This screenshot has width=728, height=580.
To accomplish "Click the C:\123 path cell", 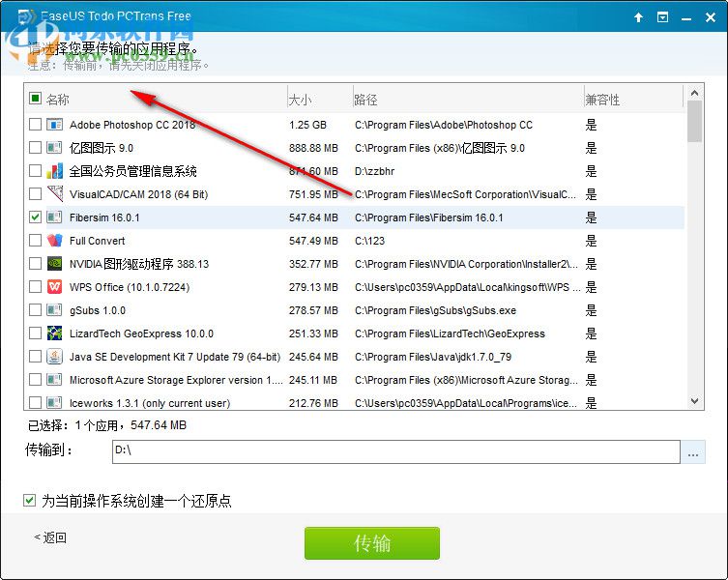I will tap(369, 241).
